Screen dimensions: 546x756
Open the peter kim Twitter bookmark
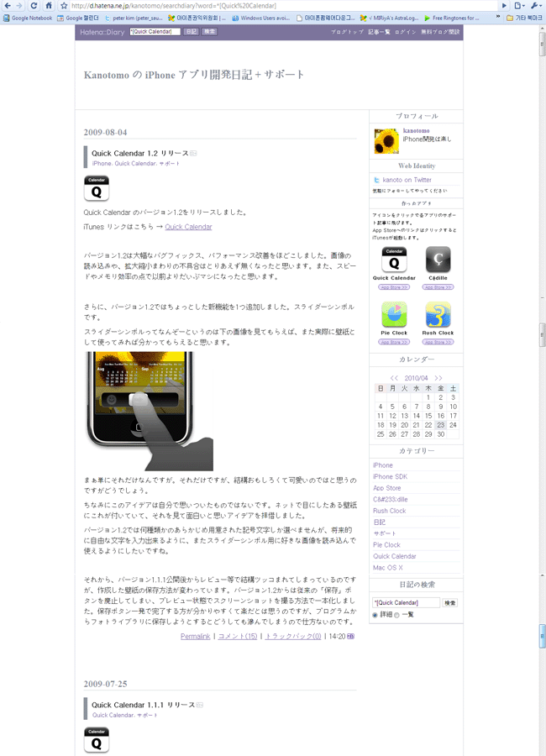tap(134, 18)
